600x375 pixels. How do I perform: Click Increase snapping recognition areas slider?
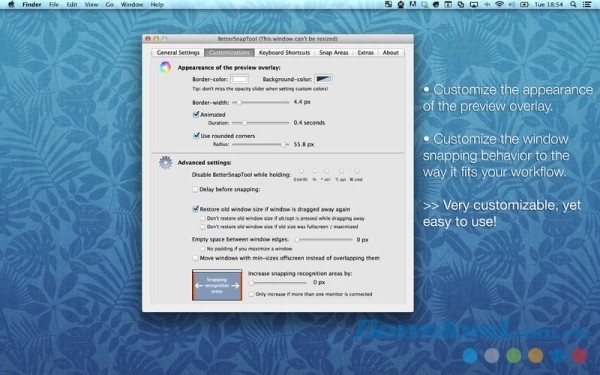tap(278, 283)
